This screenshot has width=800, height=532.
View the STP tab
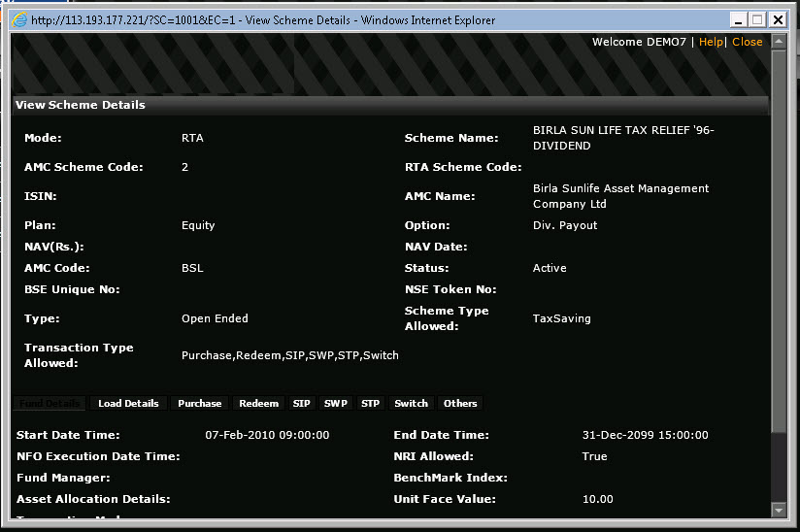(x=370, y=403)
